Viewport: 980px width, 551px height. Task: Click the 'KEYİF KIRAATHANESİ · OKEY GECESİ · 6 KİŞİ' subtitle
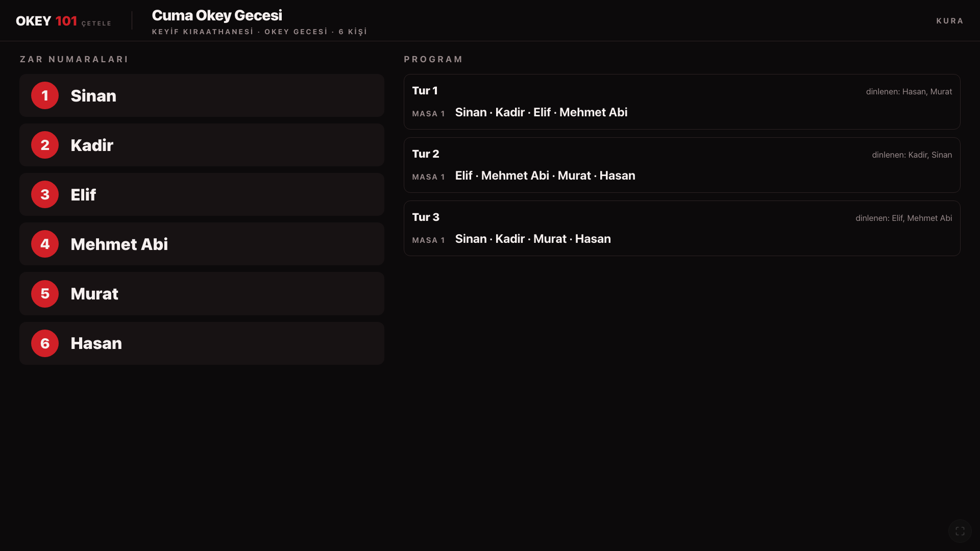click(259, 32)
